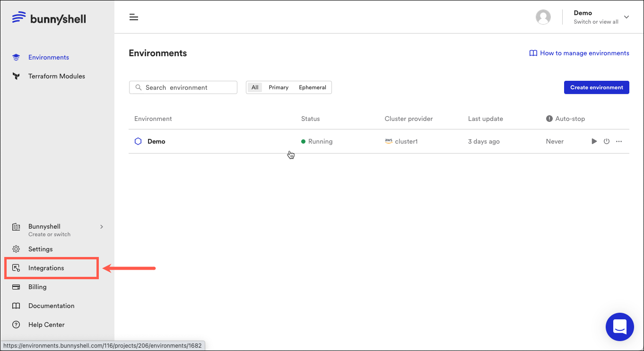The height and width of the screenshot is (351, 644).
Task: Click the green Running status dot
Action: pyautogui.click(x=303, y=141)
